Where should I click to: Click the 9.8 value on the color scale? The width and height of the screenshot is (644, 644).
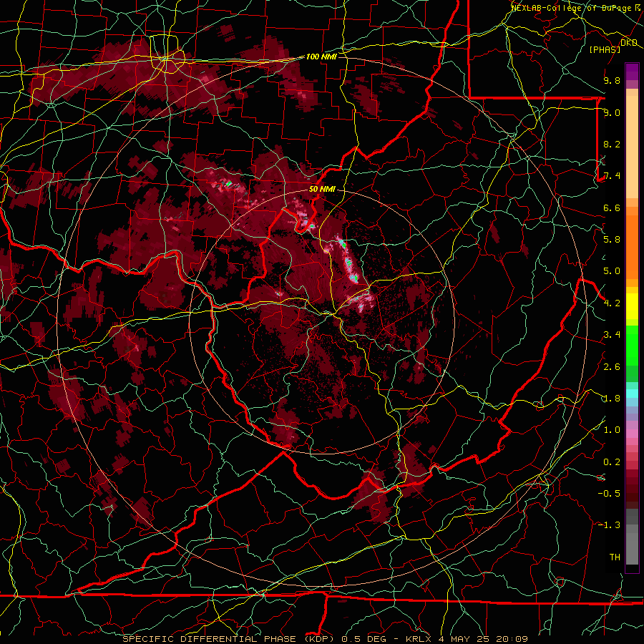(x=612, y=80)
